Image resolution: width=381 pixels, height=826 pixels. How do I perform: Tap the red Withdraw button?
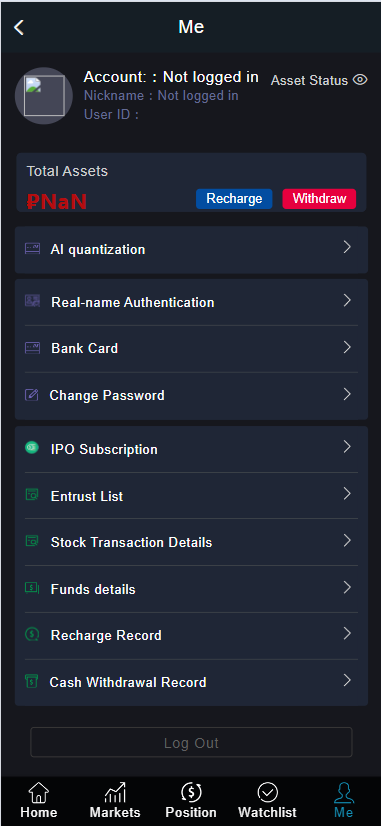coord(319,199)
